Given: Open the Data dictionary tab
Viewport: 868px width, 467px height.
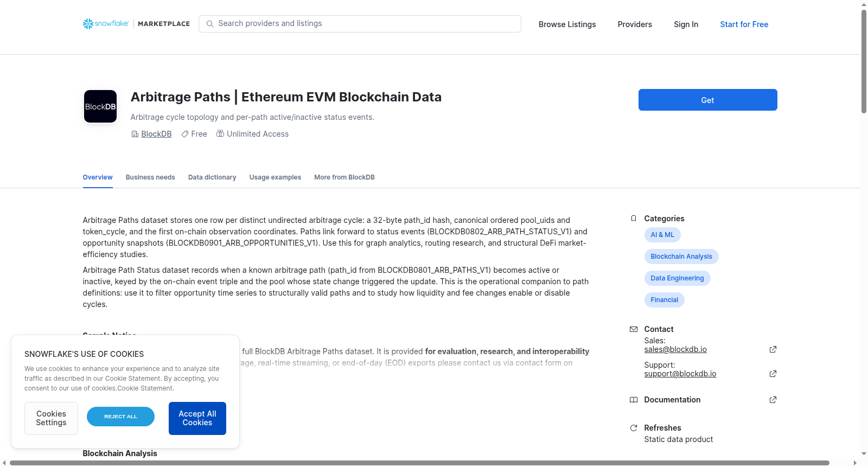Looking at the screenshot, I should (x=212, y=177).
